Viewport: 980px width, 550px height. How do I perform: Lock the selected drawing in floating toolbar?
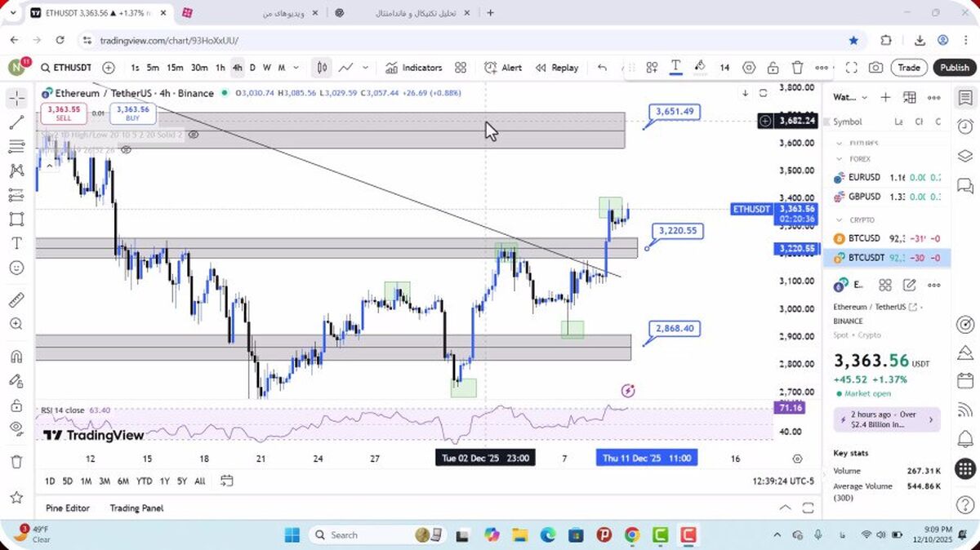coord(773,68)
